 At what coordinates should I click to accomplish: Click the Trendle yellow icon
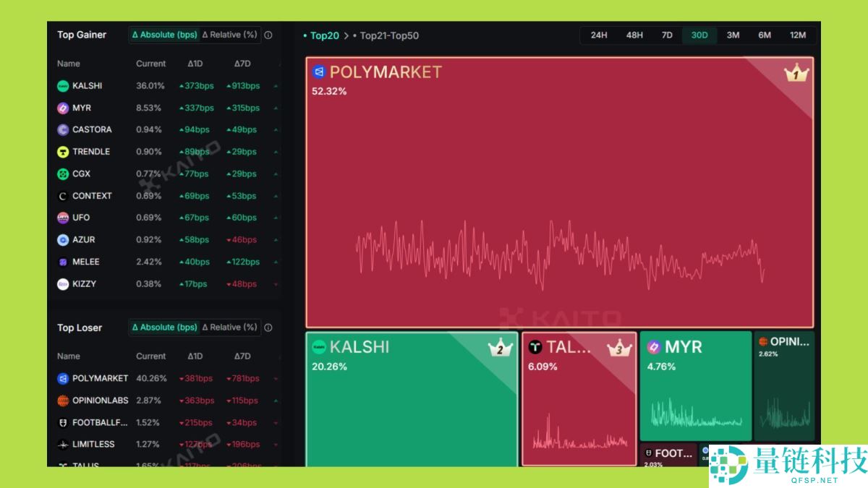pos(63,152)
